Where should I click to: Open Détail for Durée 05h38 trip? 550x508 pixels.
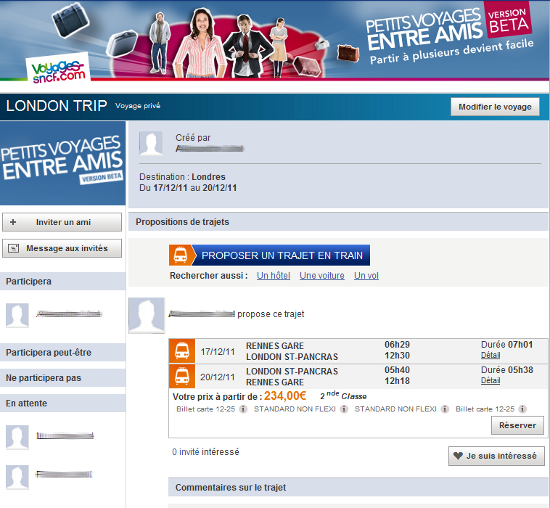coord(490,381)
